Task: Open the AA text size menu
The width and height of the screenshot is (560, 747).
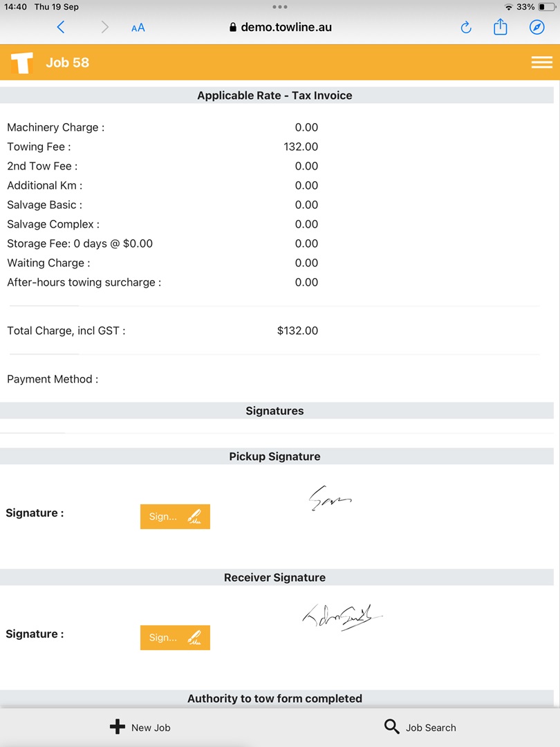Action: click(x=138, y=28)
